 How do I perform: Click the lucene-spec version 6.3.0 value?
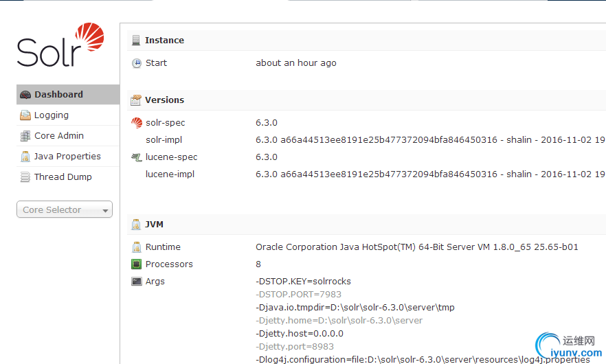(x=267, y=157)
